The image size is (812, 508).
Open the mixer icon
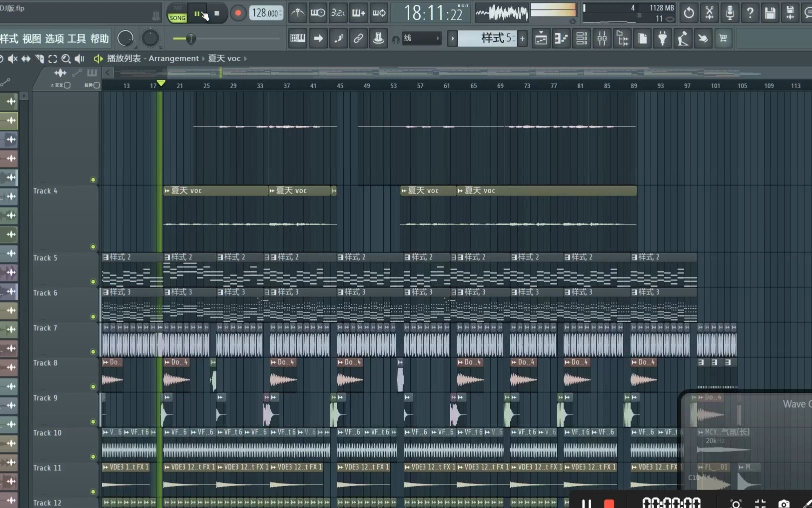pos(602,38)
